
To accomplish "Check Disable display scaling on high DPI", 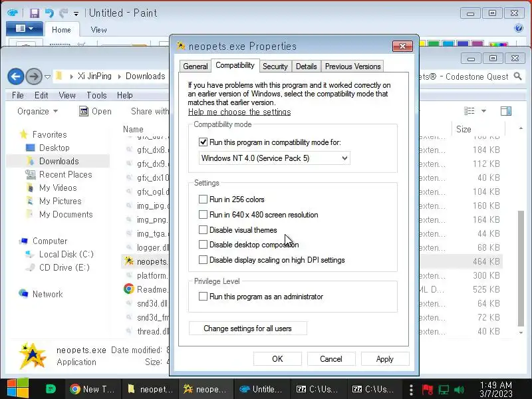I will click(x=203, y=260).
